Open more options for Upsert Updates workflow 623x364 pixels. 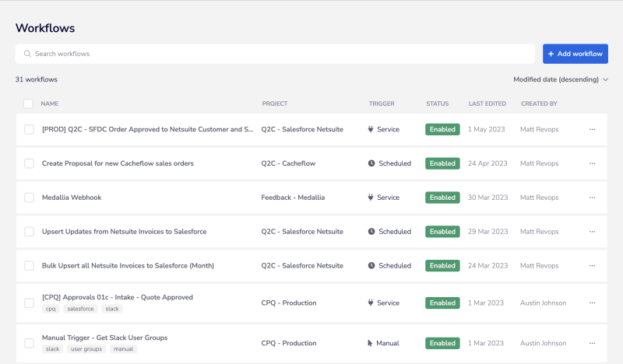(x=592, y=232)
